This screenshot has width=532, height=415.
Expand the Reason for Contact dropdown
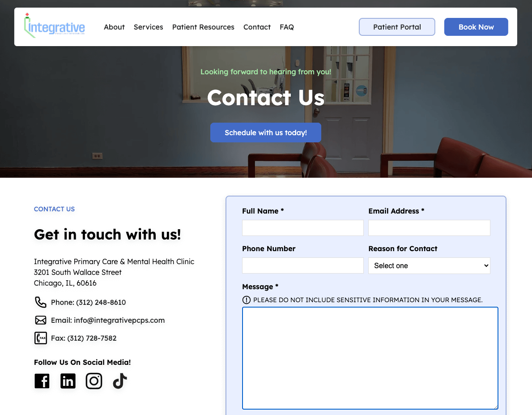429,265
